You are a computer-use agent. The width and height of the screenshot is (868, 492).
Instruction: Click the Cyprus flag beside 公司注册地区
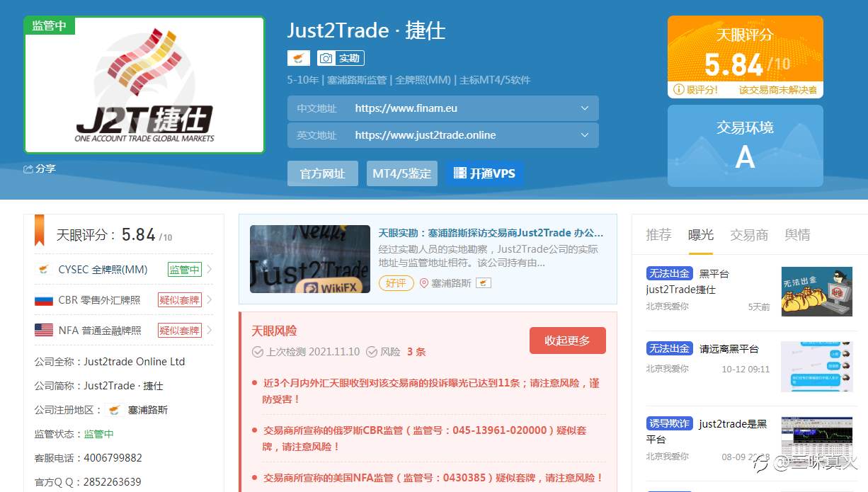115,410
